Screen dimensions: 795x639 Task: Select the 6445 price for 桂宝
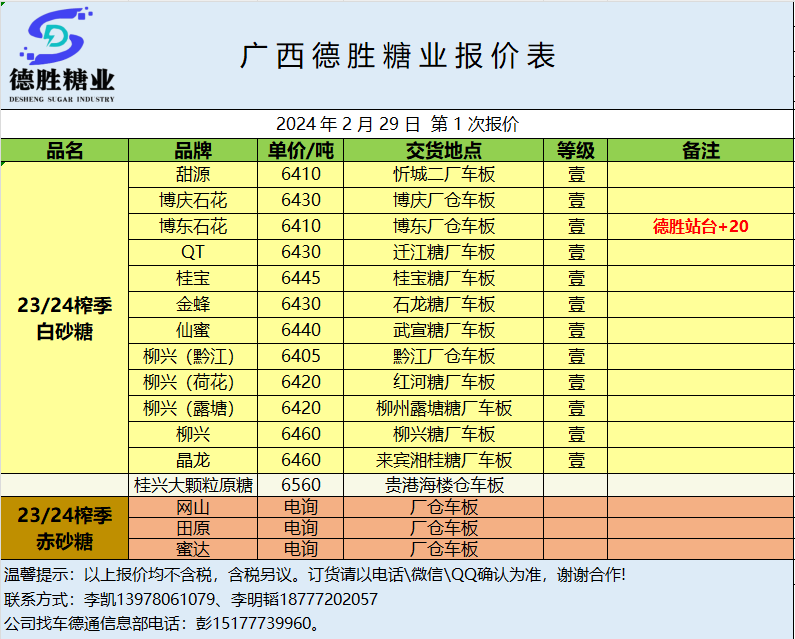click(301, 278)
